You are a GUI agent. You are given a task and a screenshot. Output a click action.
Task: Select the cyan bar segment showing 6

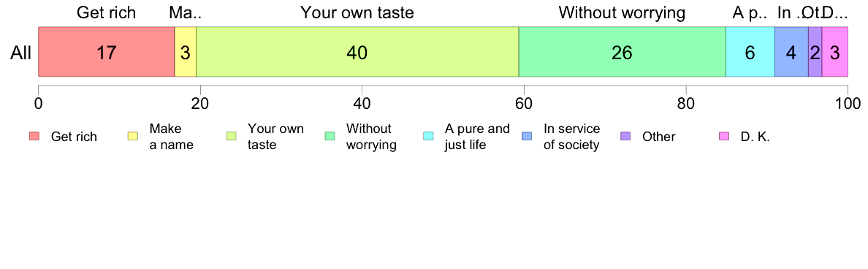click(x=750, y=51)
